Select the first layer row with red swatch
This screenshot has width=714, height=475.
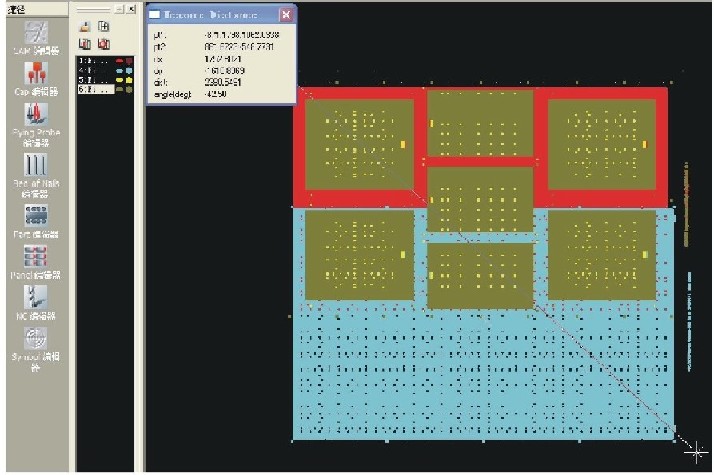click(95, 61)
